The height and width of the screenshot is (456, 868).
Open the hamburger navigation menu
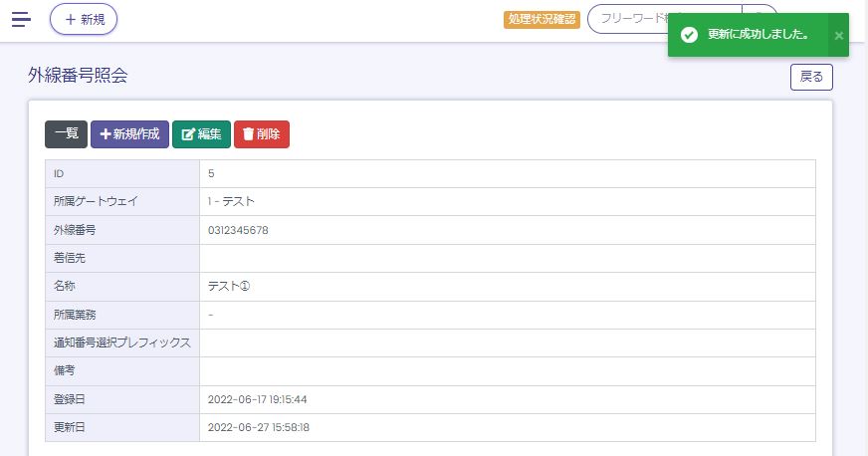coord(21,19)
